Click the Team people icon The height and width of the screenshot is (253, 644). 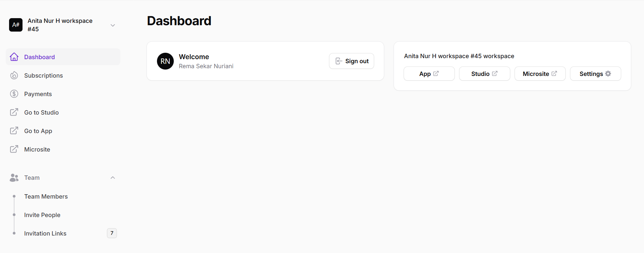[14, 177]
